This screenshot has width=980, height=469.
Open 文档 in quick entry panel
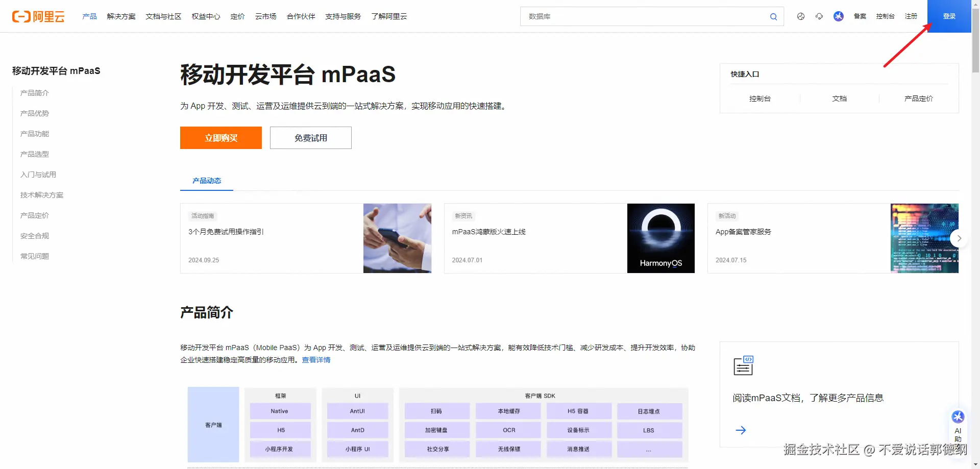click(840, 98)
